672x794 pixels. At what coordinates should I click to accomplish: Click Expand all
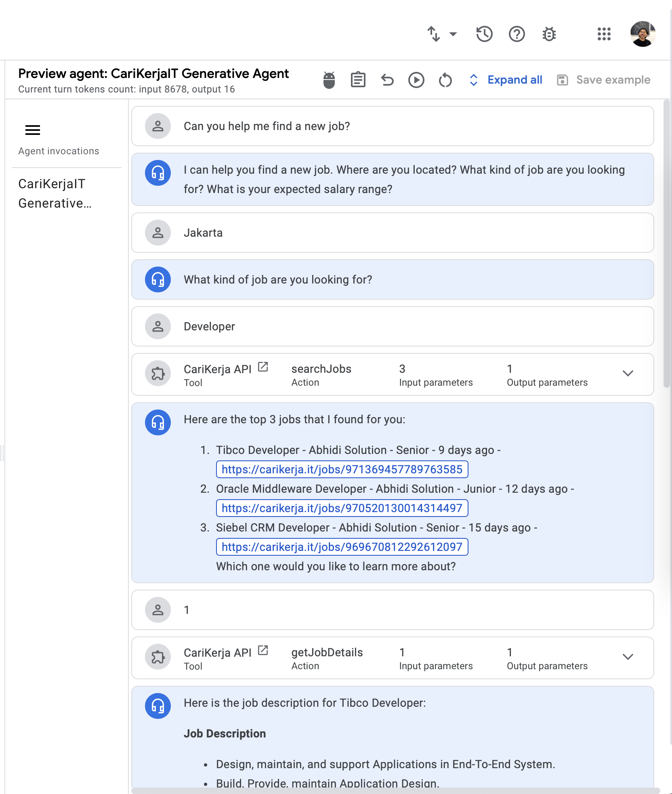(506, 80)
